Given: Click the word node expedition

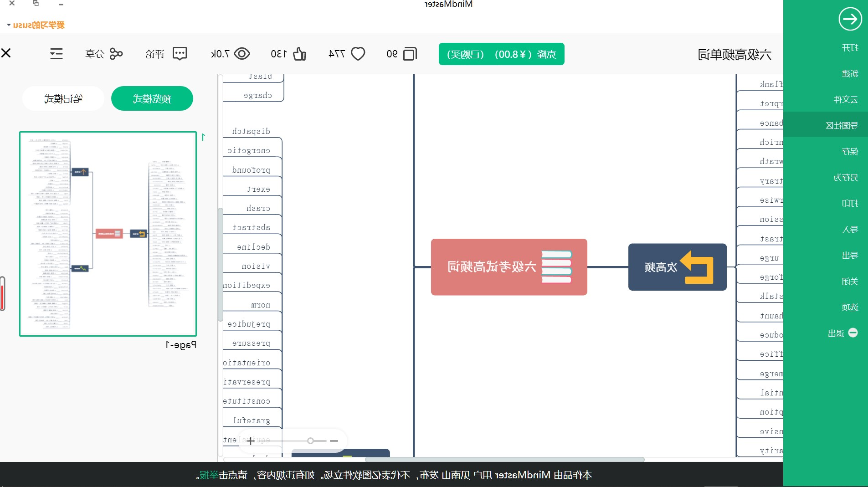Looking at the screenshot, I should [x=247, y=285].
